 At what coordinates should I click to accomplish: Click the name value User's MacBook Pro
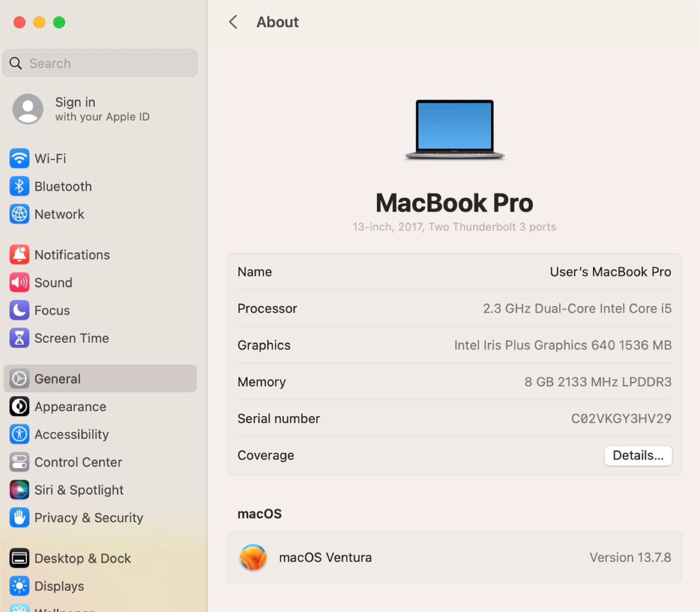(x=611, y=272)
